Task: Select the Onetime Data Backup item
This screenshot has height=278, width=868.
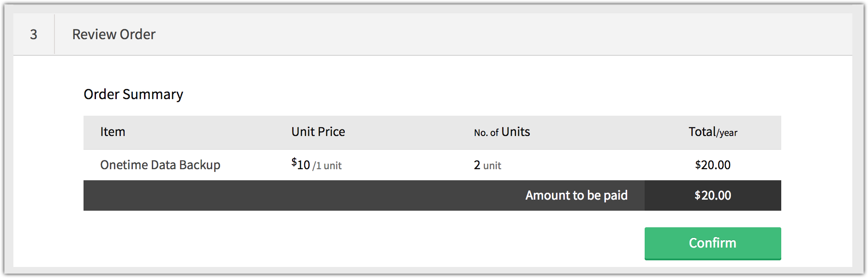Action: coord(160,165)
